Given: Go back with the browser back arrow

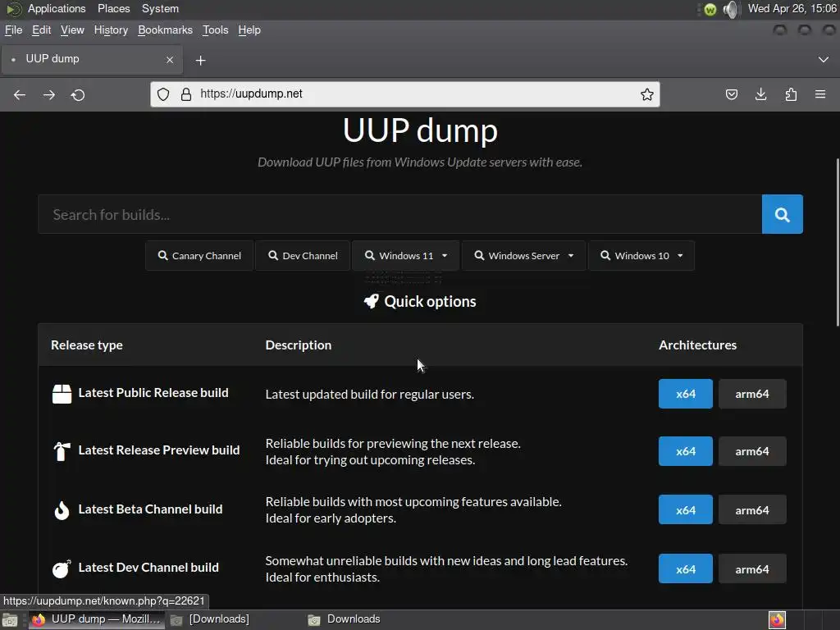Looking at the screenshot, I should click(x=20, y=95).
